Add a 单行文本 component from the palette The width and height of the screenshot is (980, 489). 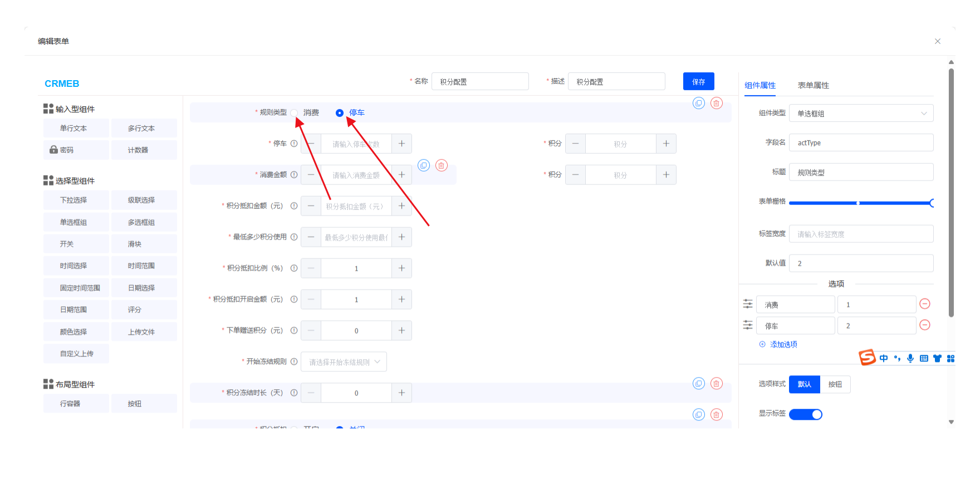[x=76, y=128]
